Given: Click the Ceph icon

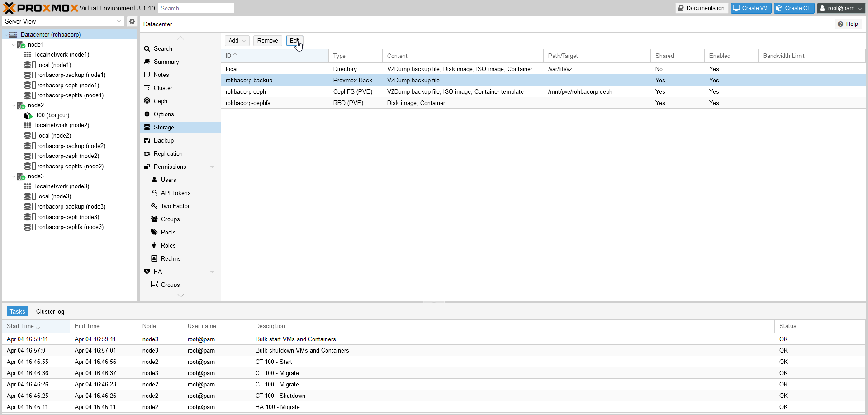Looking at the screenshot, I should click(147, 101).
